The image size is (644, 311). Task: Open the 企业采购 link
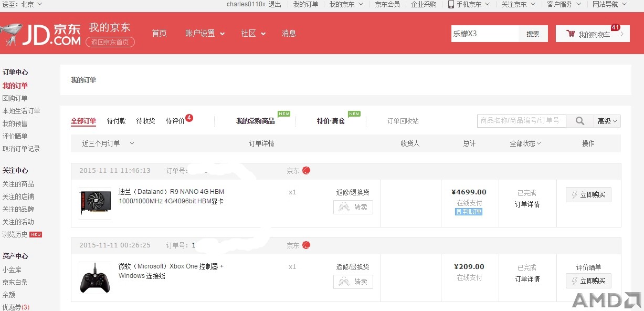coord(424,4)
